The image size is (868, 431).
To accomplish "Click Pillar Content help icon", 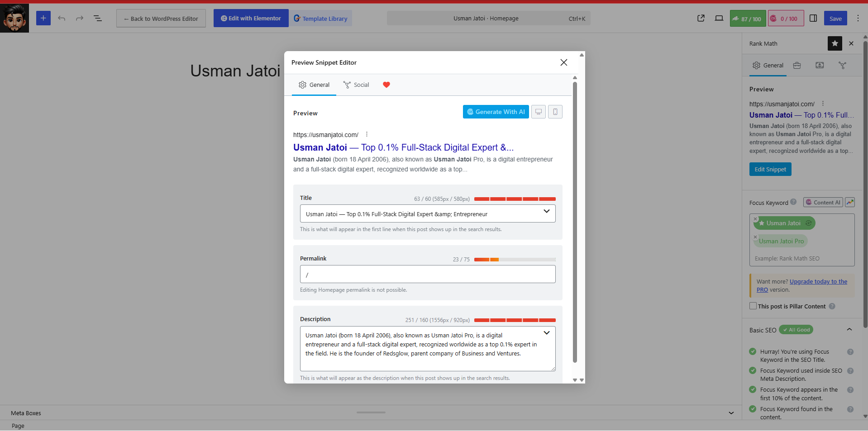I will [832, 306].
